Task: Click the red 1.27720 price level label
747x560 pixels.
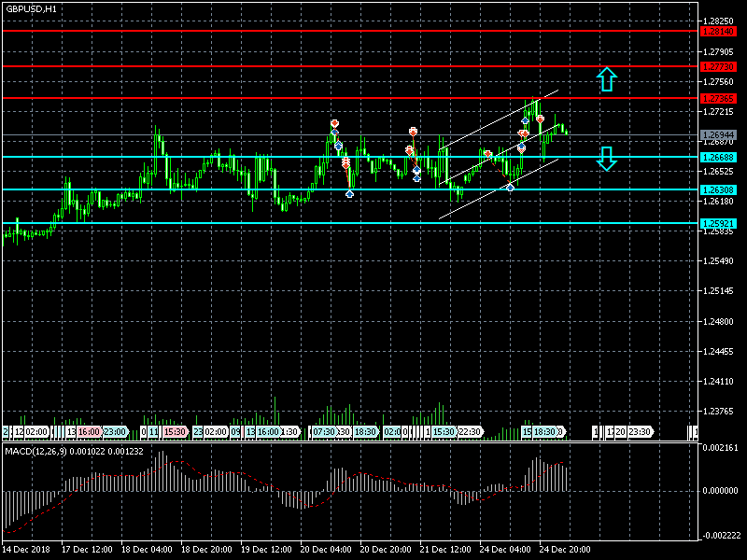Action: 717,67
